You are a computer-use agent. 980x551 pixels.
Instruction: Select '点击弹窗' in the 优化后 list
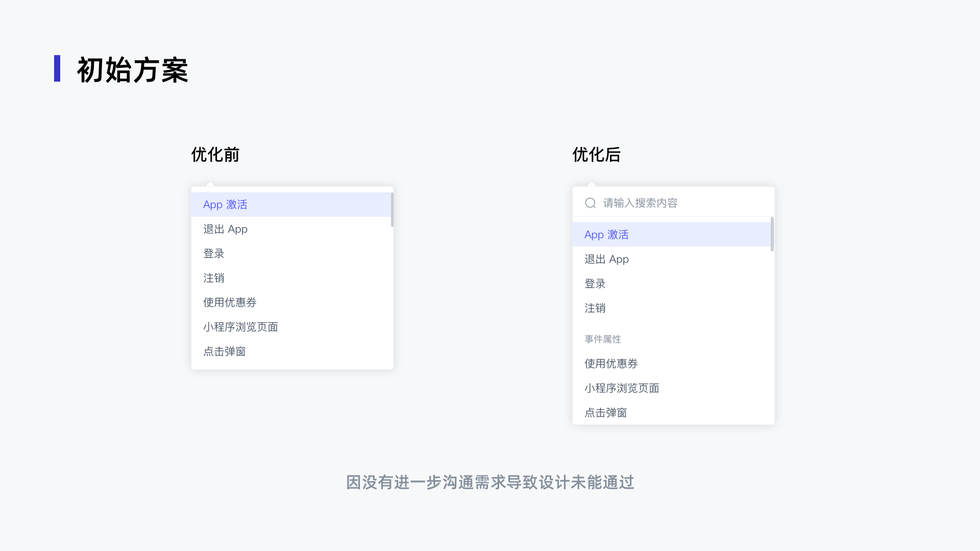point(606,413)
